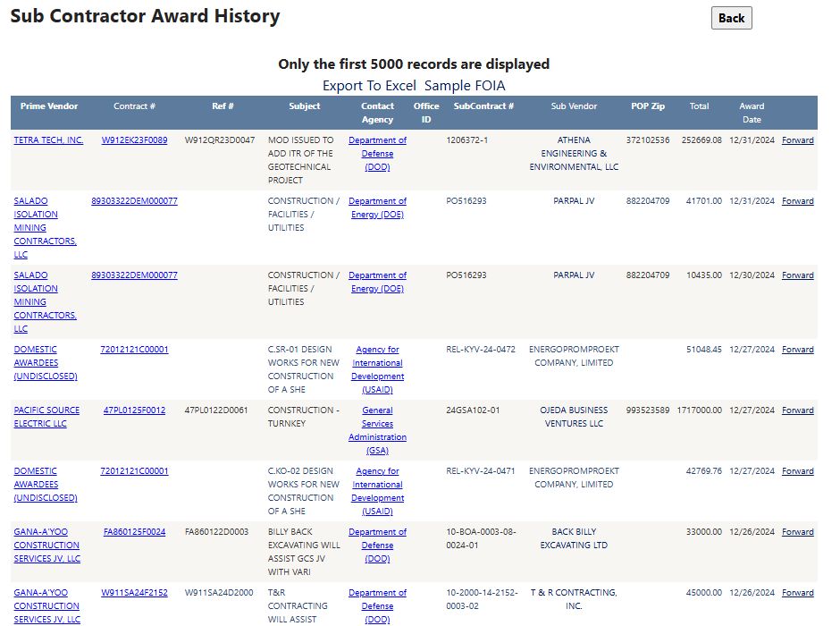
Task: Open the Export To Excel link
Action: 369,86
